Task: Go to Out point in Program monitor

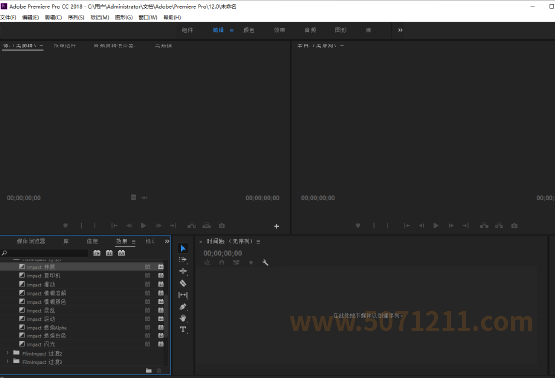Action: (x=466, y=225)
